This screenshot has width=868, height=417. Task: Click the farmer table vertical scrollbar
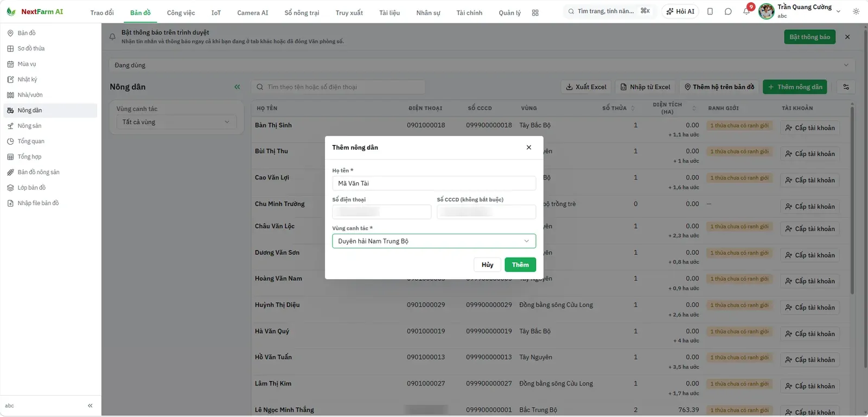click(852, 201)
